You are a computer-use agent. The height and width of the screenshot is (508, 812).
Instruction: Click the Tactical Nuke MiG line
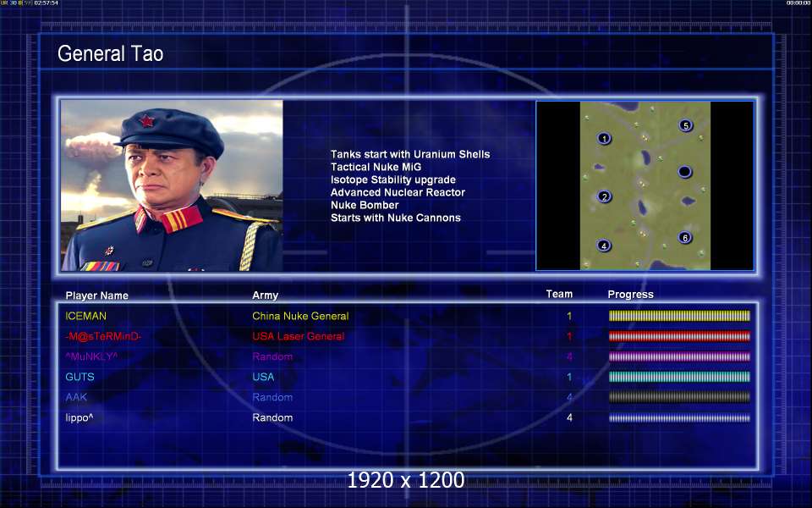pos(376,167)
